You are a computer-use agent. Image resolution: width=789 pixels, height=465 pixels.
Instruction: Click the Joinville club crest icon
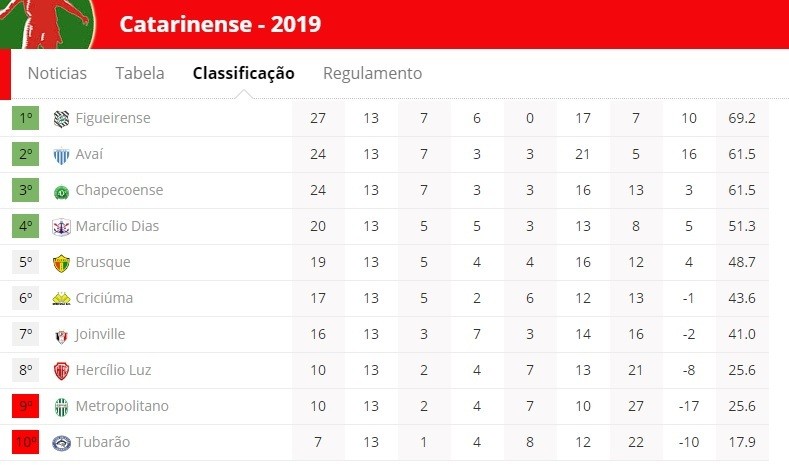(x=61, y=336)
